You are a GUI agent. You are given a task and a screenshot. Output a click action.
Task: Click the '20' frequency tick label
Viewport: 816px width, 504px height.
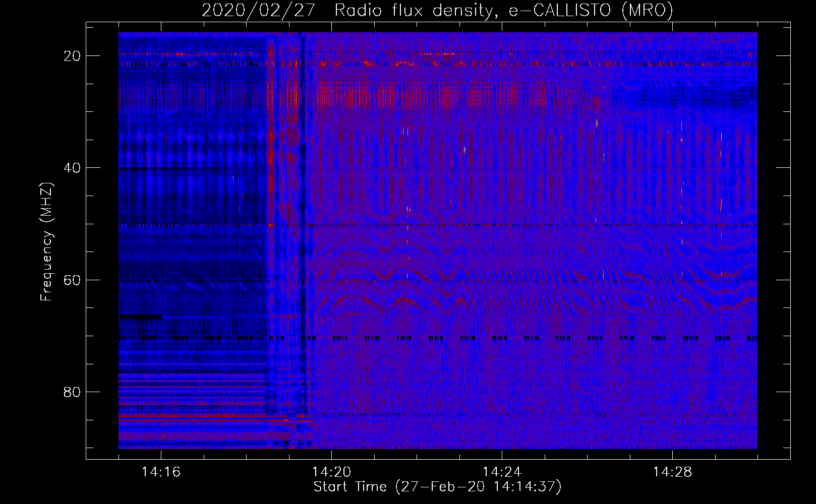pos(72,56)
